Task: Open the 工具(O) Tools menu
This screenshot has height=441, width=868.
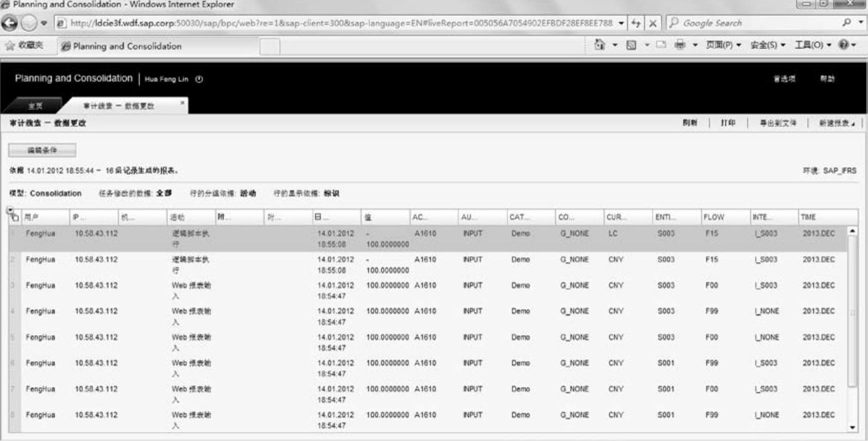Action: (x=813, y=45)
